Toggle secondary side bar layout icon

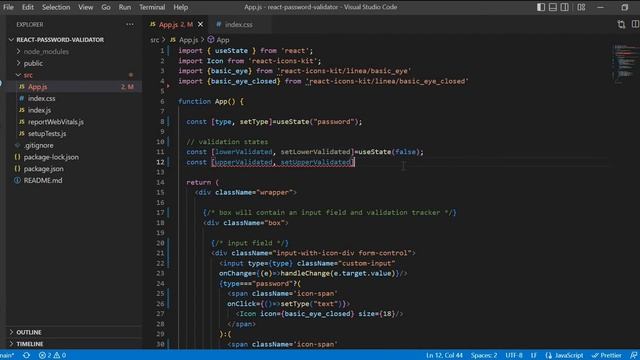[564, 7]
